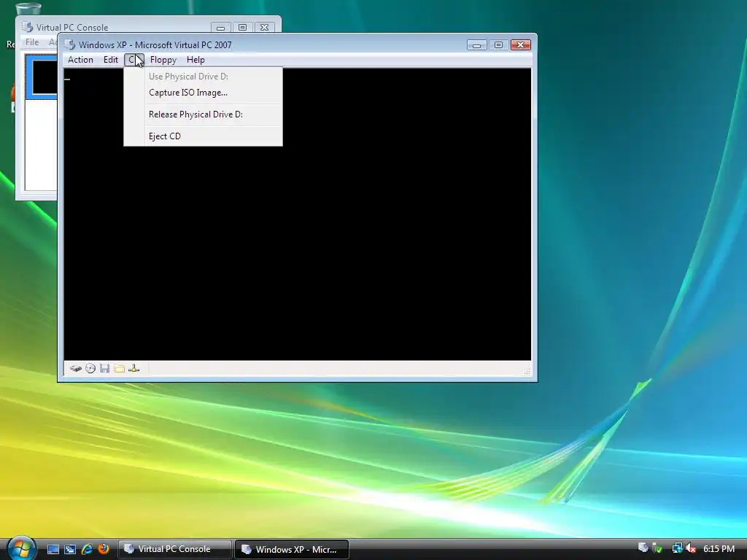Click Switch Between Windows quick launch icon

tap(70, 549)
